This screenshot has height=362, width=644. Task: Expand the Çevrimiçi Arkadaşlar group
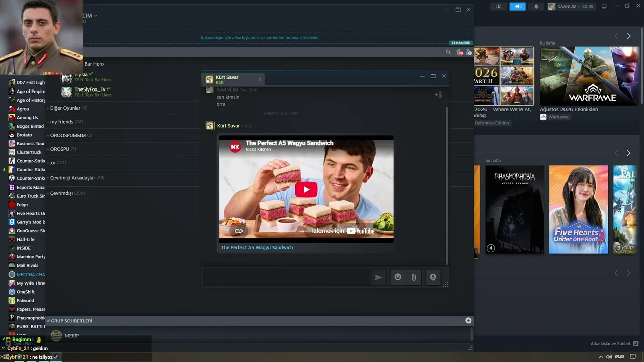pyautogui.click(x=75, y=178)
